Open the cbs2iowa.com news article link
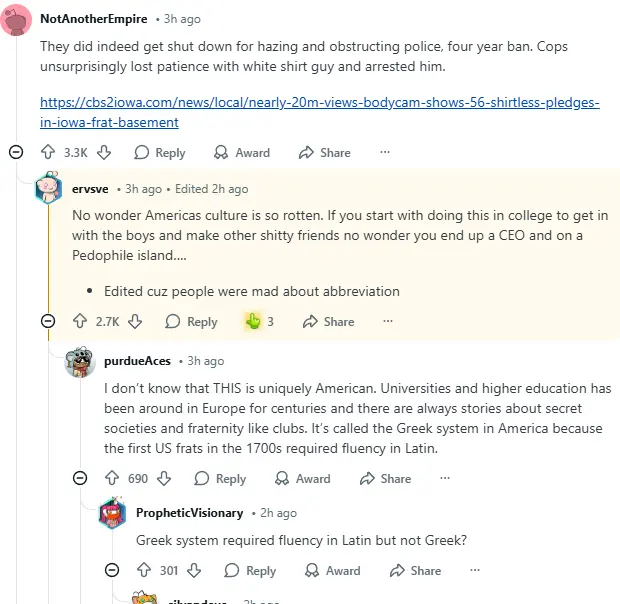The height and width of the screenshot is (604, 620). (x=319, y=112)
